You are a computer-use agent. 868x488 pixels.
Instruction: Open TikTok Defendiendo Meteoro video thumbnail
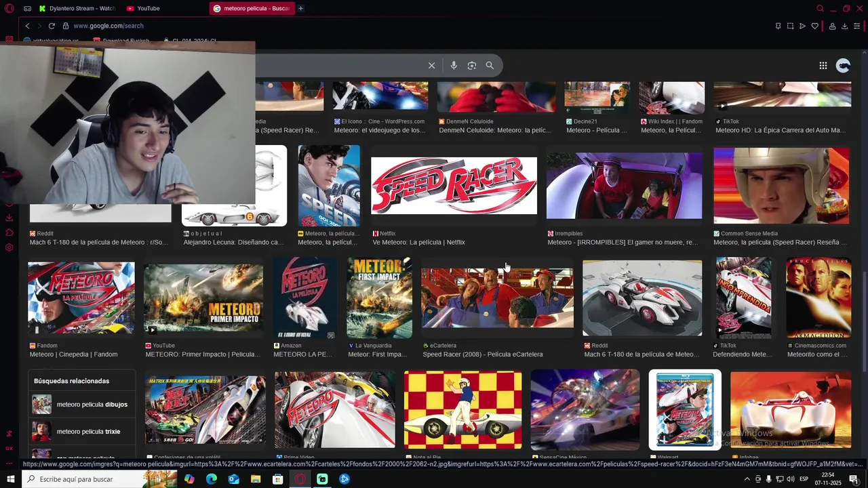coord(744,298)
